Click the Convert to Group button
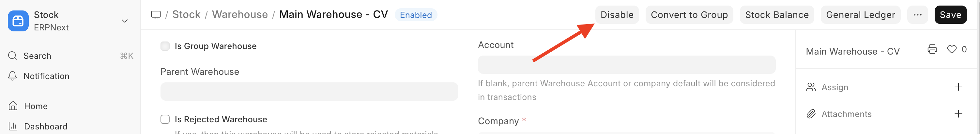 coord(689,15)
